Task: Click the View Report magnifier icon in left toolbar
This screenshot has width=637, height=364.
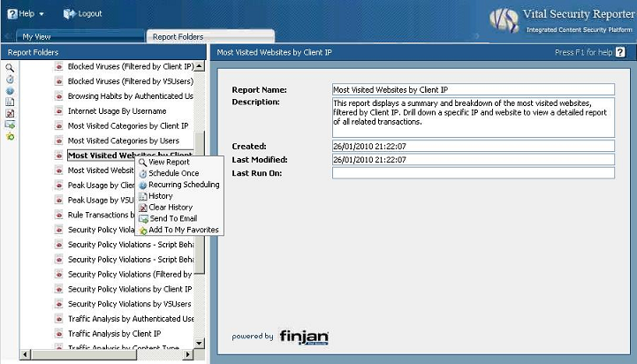Action: [10, 67]
